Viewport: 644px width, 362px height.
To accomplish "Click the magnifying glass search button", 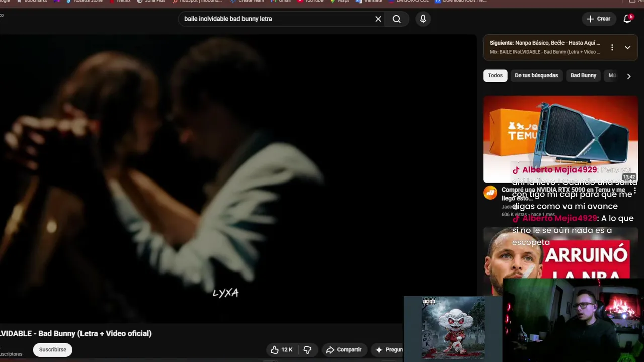I will coord(397,19).
